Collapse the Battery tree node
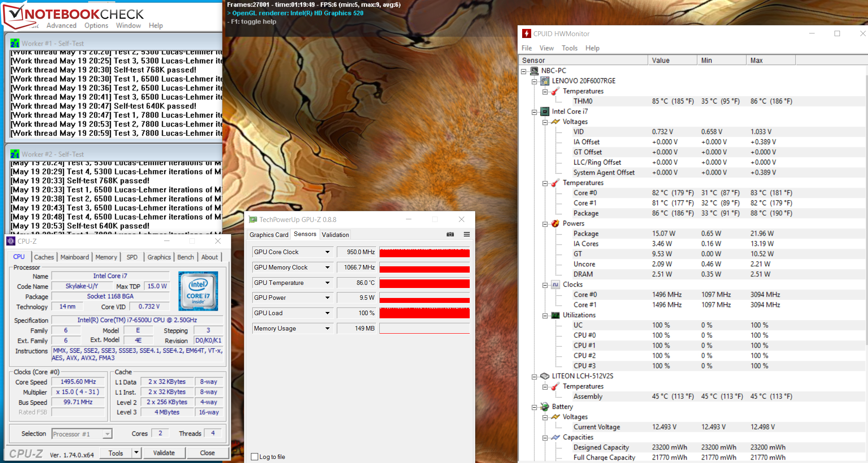868x463 pixels. 534,407
